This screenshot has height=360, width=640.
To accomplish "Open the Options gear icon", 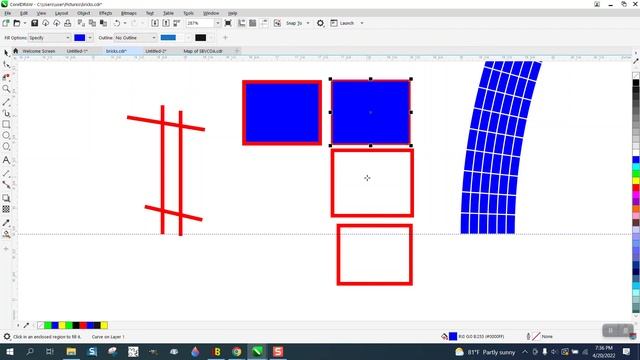I will pyautogui.click(x=320, y=23).
